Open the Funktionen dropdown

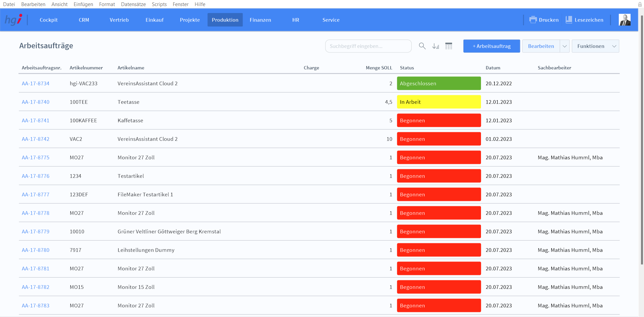tap(595, 46)
